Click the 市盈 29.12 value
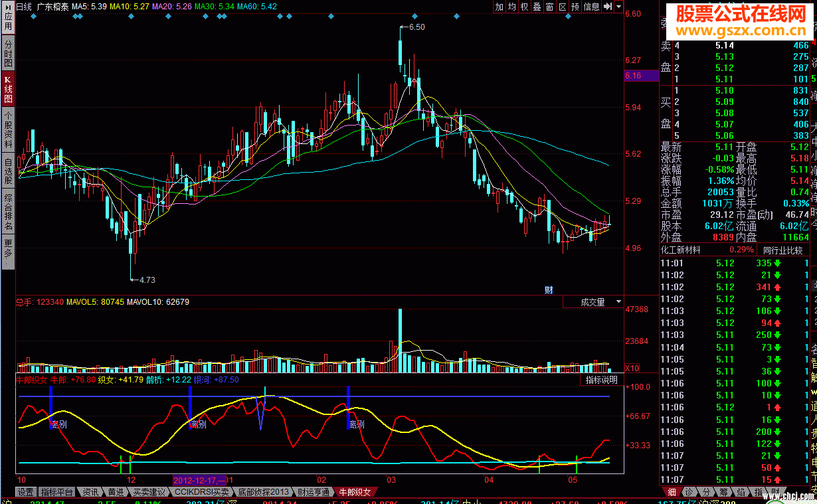The height and width of the screenshot is (504, 817). [x=721, y=214]
